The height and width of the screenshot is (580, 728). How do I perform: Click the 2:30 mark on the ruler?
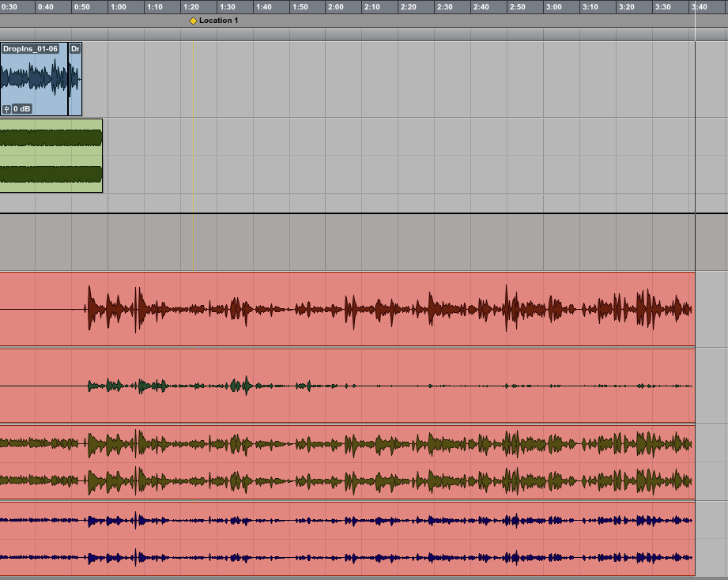click(x=445, y=7)
